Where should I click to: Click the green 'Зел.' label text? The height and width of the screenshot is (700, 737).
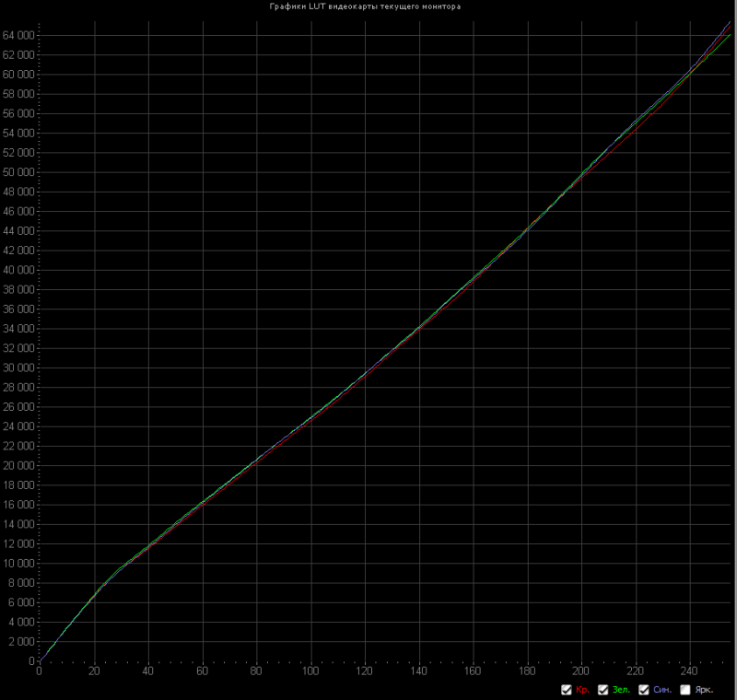click(x=621, y=690)
